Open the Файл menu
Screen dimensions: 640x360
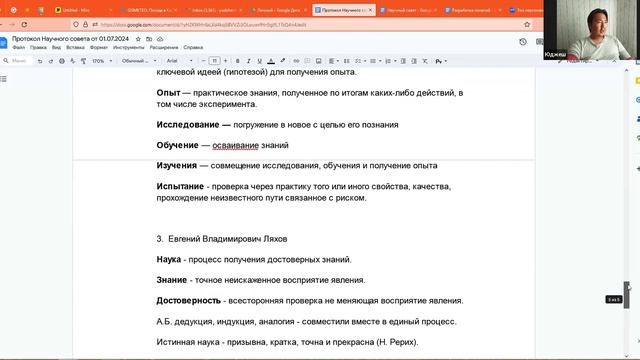click(19, 48)
